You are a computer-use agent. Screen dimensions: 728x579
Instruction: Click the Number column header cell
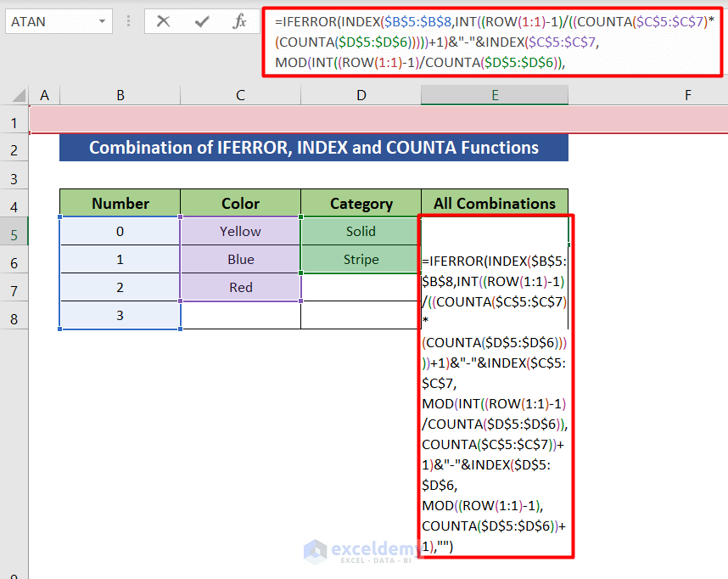pos(119,204)
